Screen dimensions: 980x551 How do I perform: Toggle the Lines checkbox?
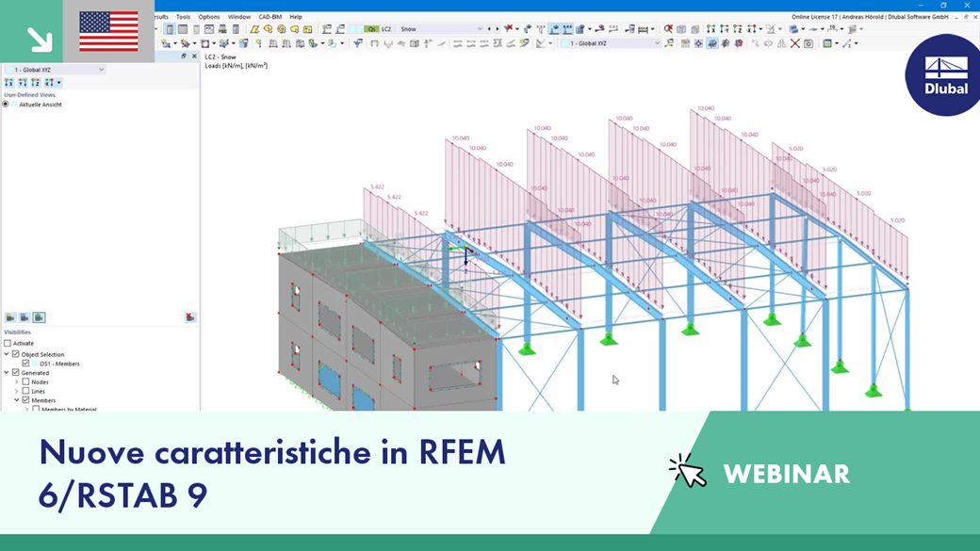pos(25,391)
